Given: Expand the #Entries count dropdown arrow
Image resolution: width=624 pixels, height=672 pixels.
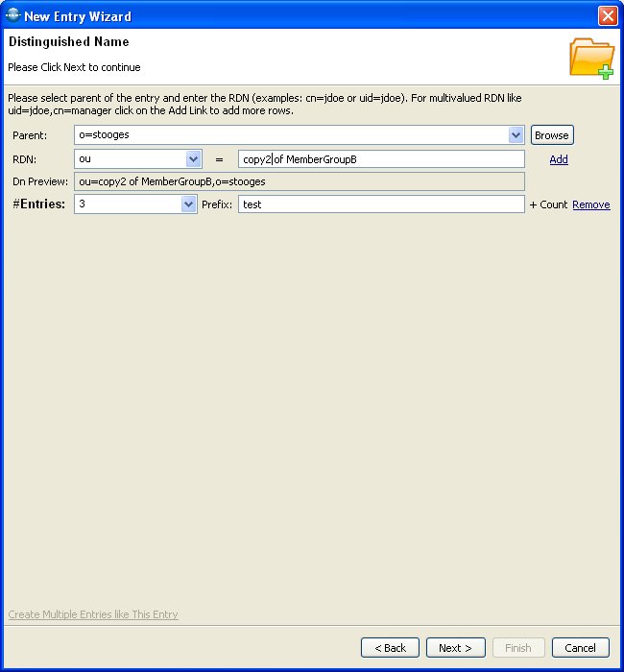Looking at the screenshot, I should (x=188, y=204).
